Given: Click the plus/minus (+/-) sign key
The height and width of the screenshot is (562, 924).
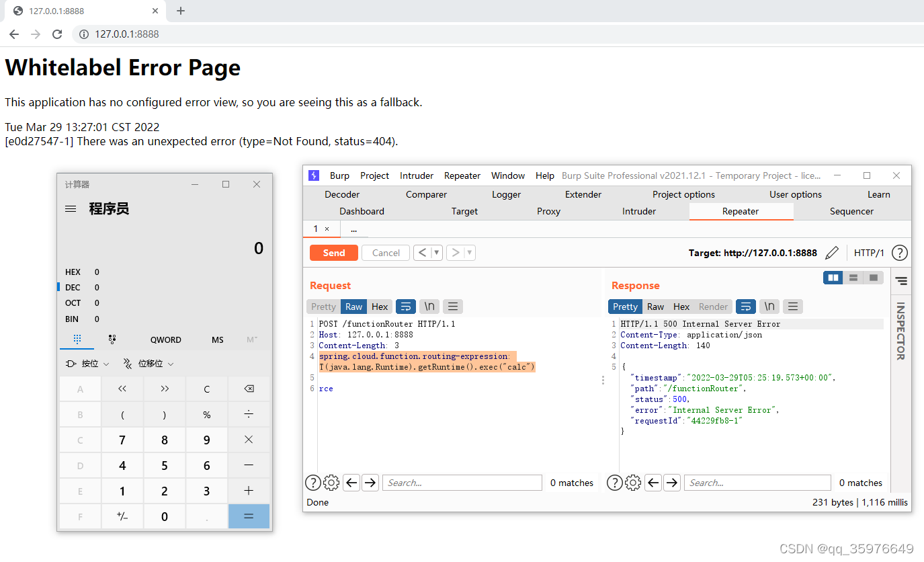Looking at the screenshot, I should click(x=122, y=516).
